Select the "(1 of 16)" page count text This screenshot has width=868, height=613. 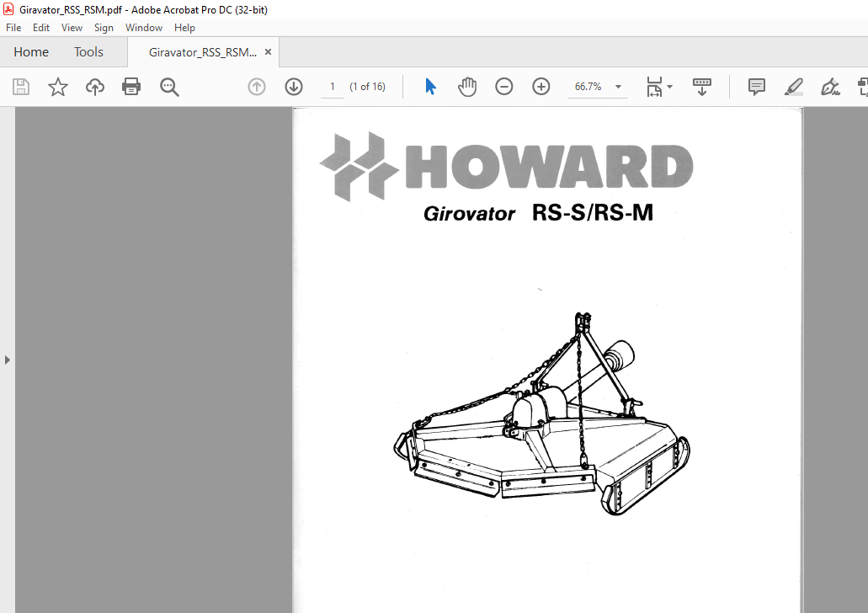(x=368, y=87)
